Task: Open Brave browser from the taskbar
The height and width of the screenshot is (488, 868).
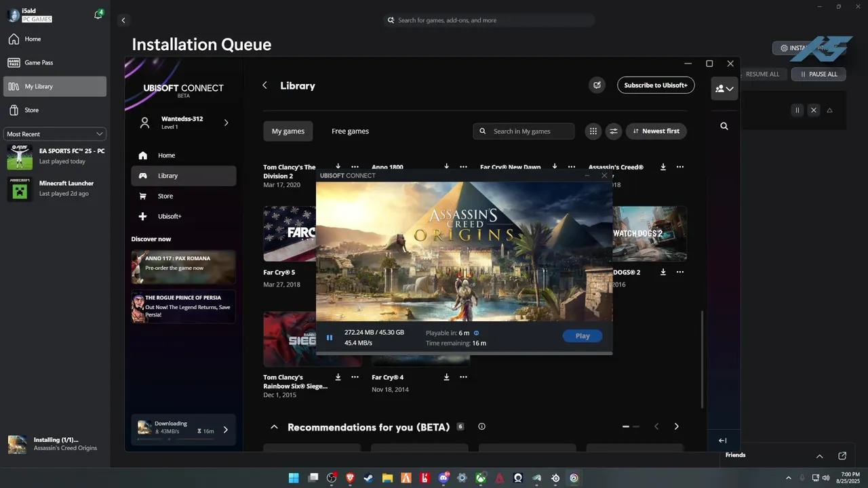Action: (350, 478)
